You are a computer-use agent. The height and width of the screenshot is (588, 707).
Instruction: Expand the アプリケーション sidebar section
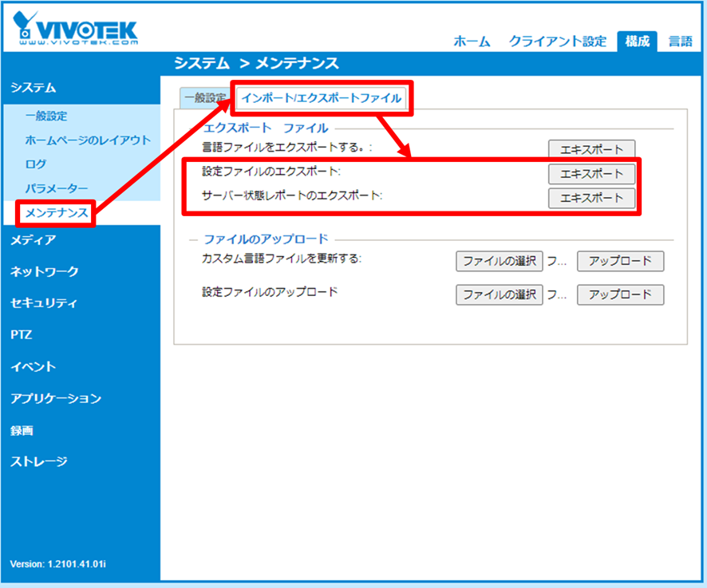point(56,399)
